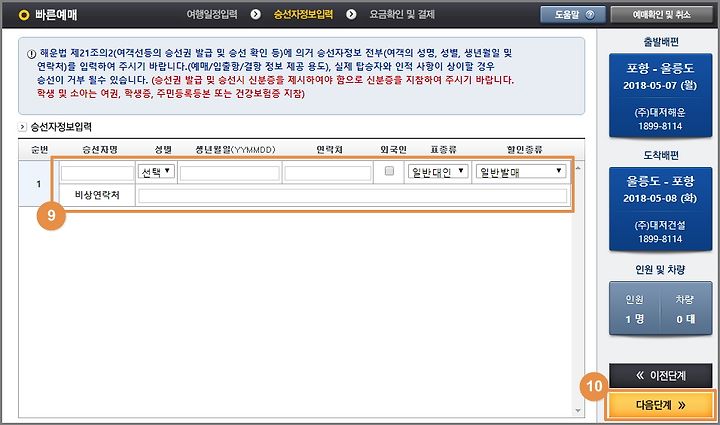Click the arrow icon after 여행일정입력
Image resolution: width=720 pixels, height=425 pixels.
click(x=255, y=14)
